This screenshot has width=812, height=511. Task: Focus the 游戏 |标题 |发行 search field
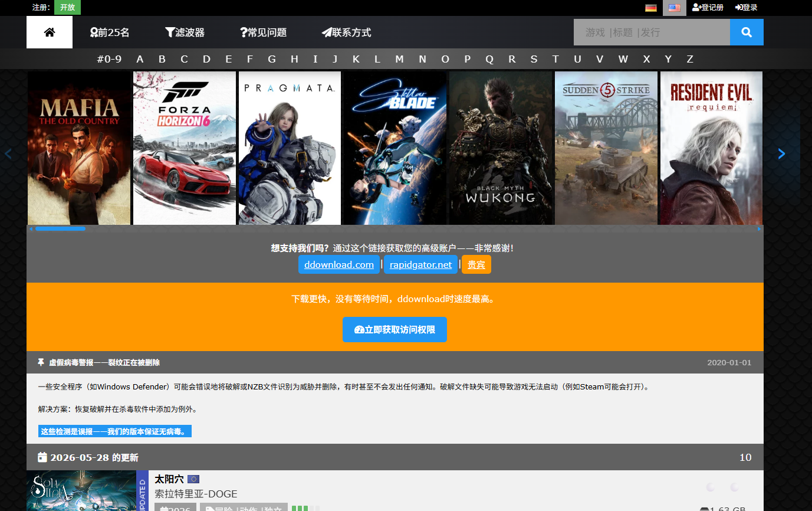[652, 32]
